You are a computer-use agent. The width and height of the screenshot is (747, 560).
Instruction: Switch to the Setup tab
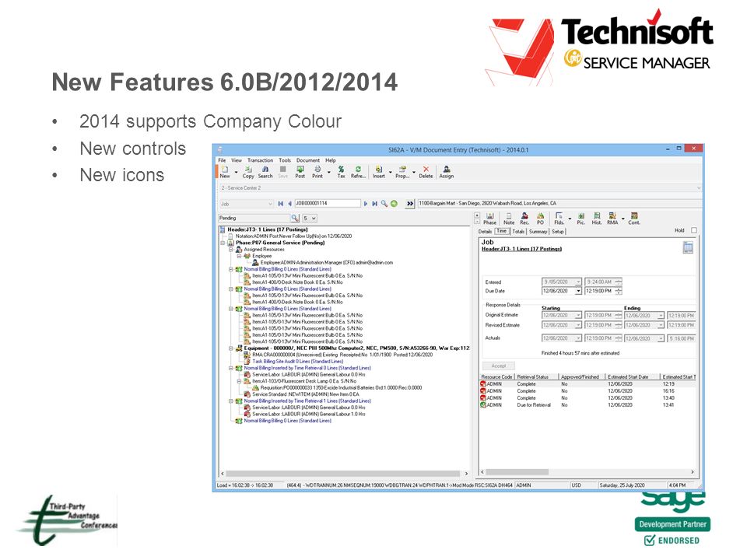click(x=557, y=232)
